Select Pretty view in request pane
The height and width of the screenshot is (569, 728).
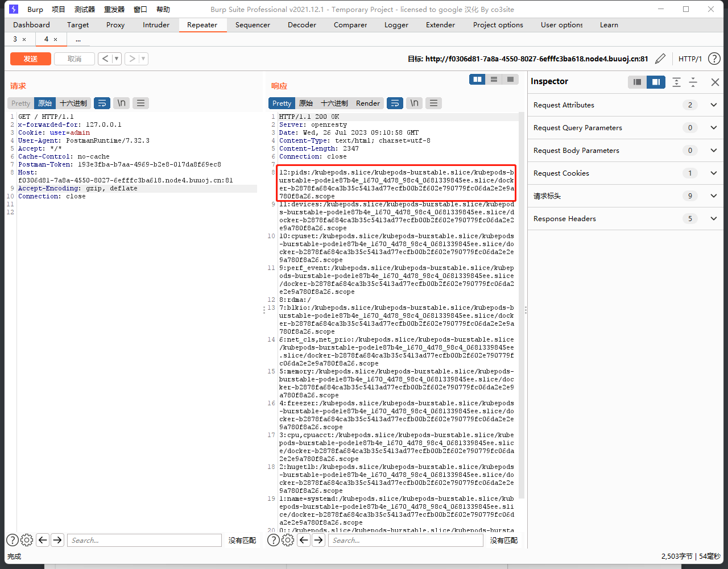20,103
